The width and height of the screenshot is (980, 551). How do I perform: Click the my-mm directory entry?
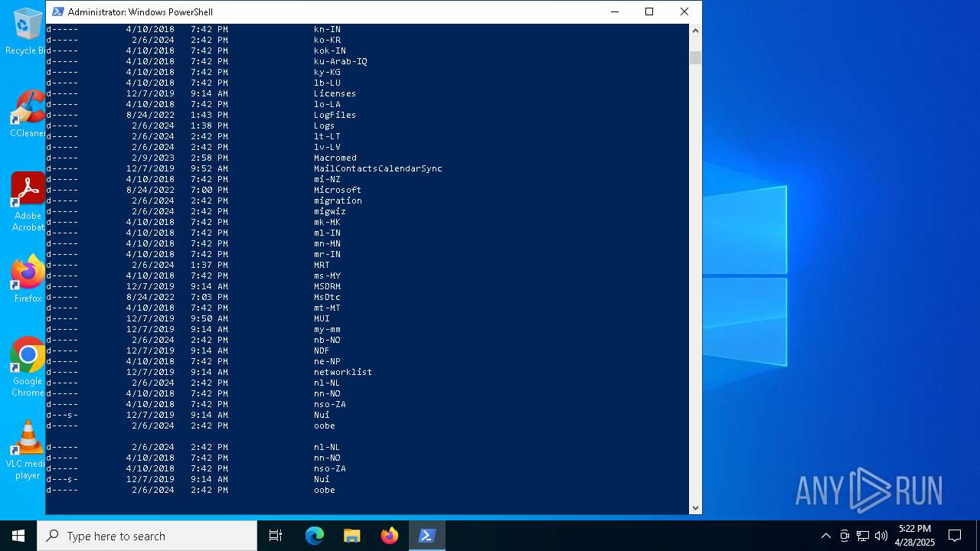(327, 329)
